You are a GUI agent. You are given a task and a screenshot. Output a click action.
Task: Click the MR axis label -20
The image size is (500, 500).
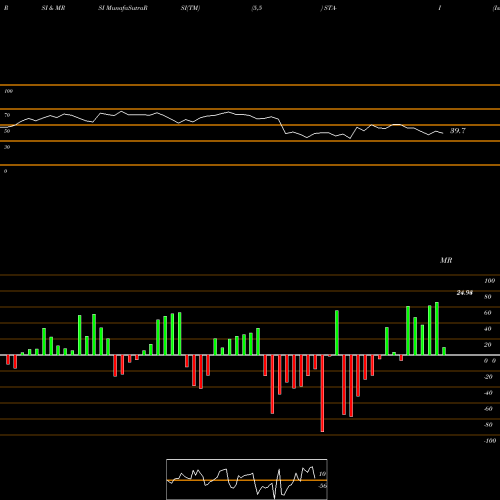488,377
